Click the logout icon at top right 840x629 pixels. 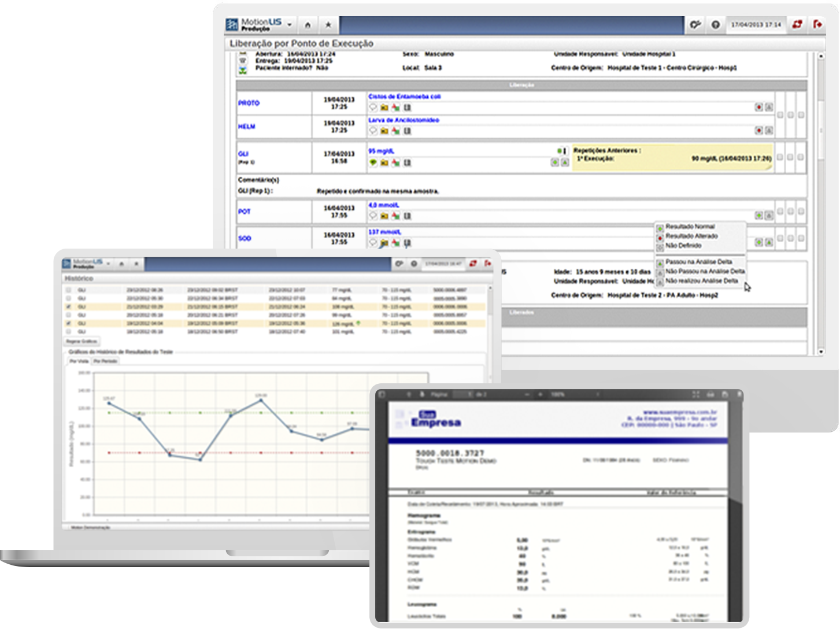point(817,24)
